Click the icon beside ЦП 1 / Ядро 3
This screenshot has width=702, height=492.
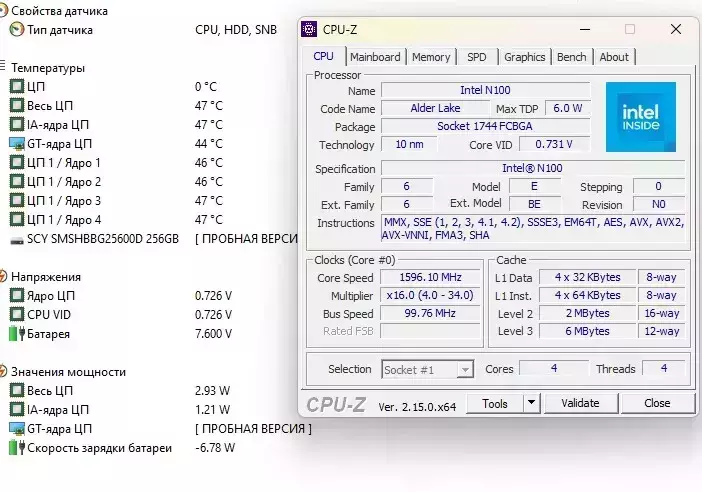pos(17,201)
